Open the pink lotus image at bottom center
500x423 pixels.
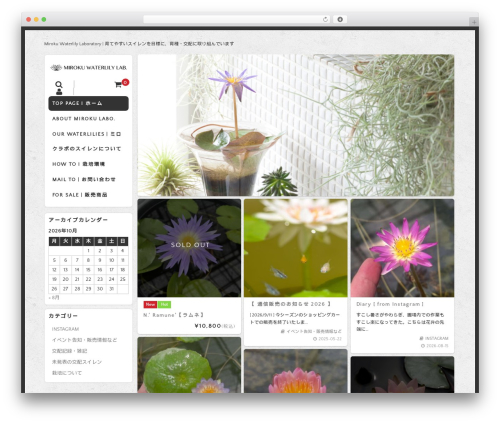[296, 371]
